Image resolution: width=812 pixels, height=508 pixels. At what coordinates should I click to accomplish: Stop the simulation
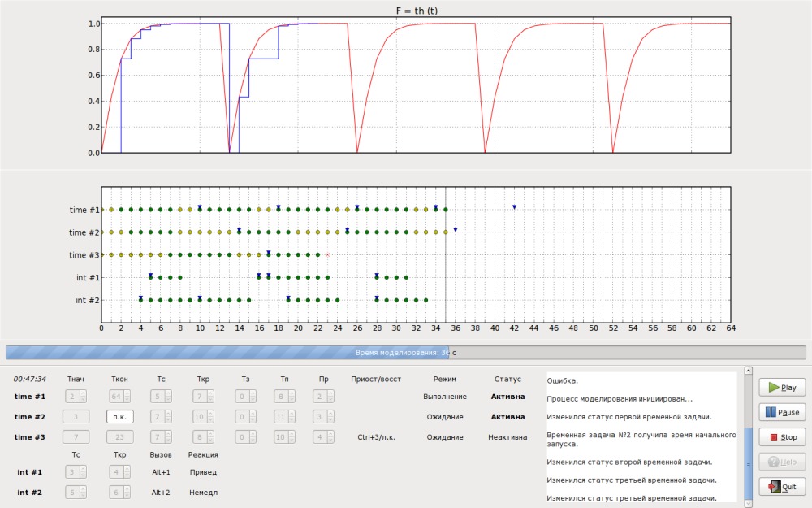[x=782, y=437]
